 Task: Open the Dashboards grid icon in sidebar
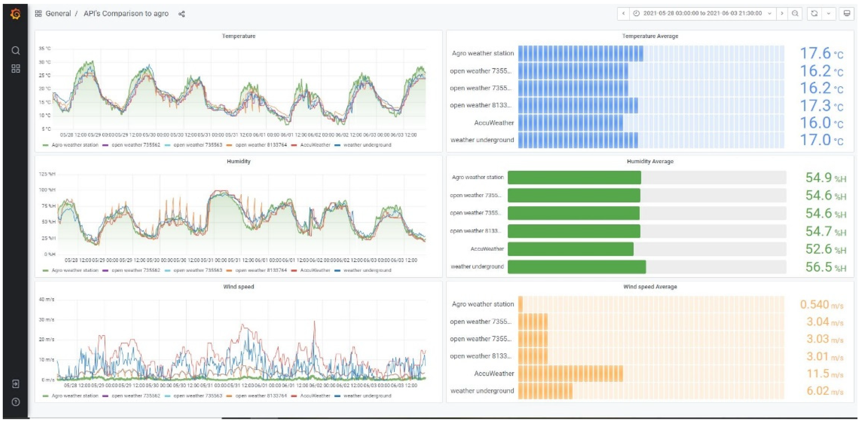[x=16, y=69]
